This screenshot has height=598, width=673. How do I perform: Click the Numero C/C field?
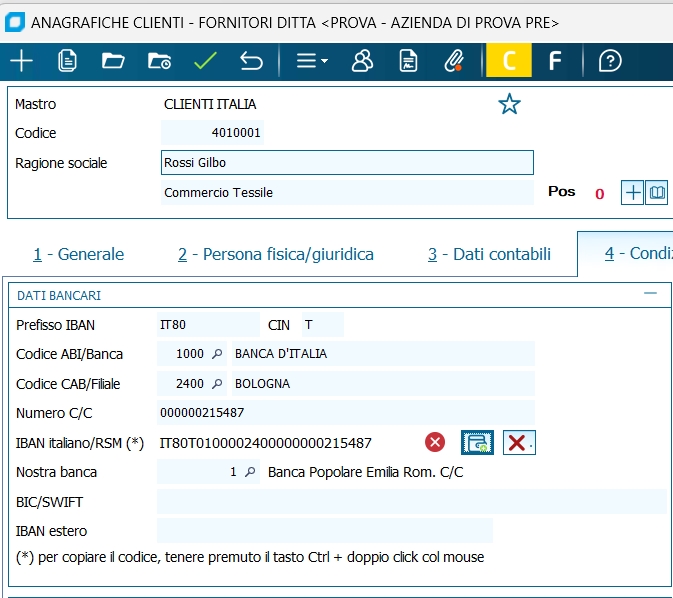coord(346,413)
